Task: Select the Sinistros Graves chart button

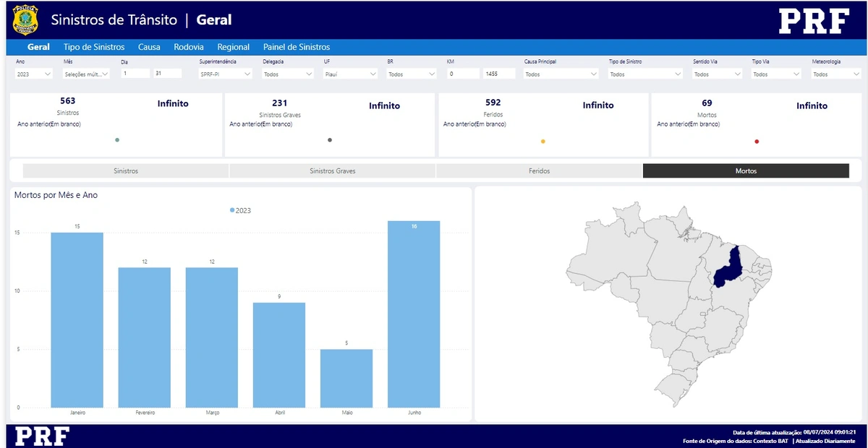Action: (333, 171)
